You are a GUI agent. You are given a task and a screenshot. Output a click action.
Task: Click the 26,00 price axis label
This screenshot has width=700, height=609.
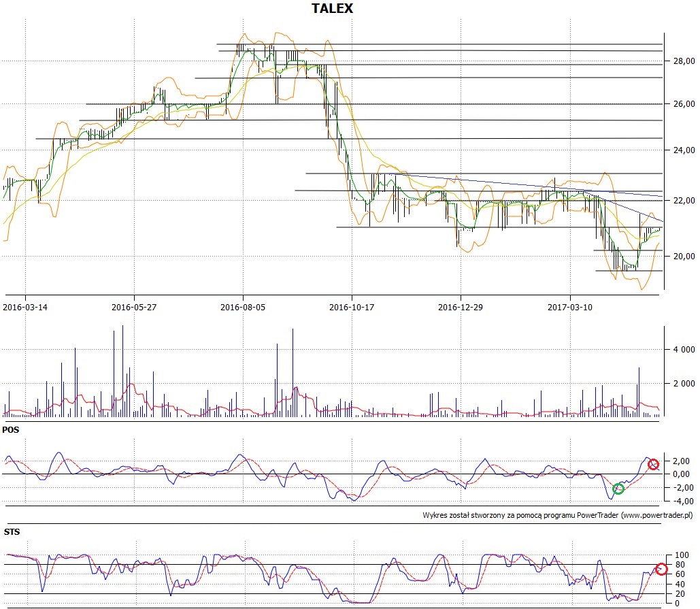684,103
